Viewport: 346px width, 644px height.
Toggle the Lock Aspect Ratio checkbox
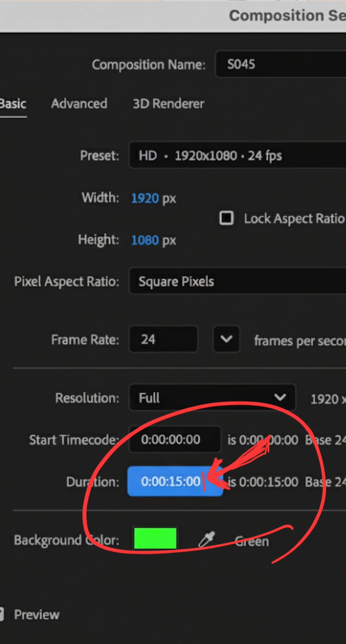[x=226, y=218]
